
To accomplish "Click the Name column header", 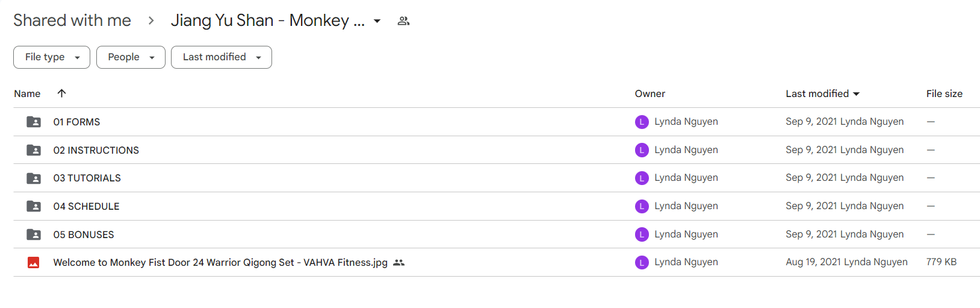I will tap(27, 93).
